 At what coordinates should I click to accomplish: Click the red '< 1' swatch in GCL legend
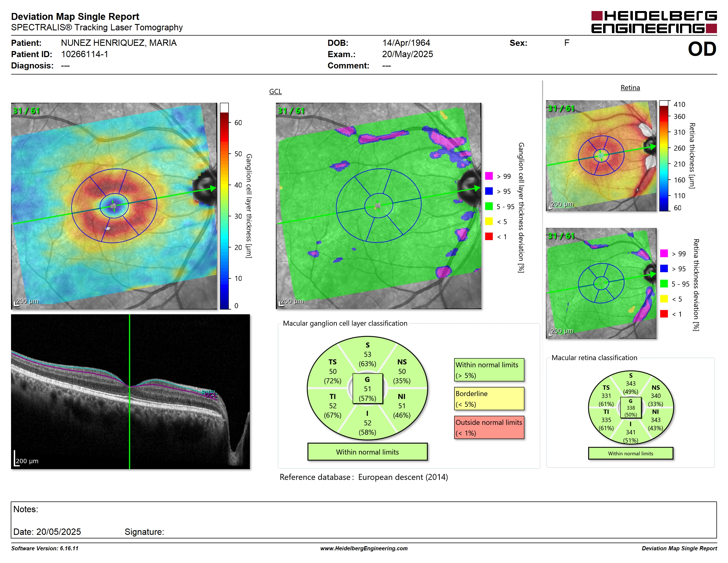tap(489, 236)
